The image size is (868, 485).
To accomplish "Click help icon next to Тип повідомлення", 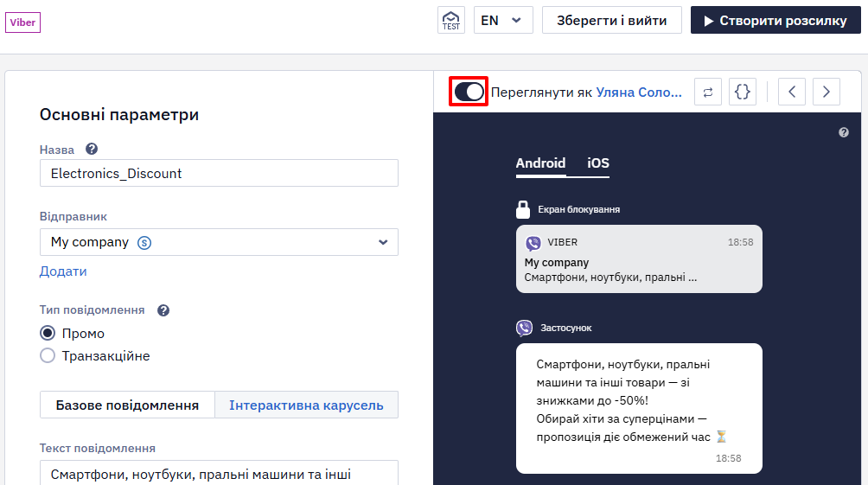I will [x=163, y=310].
